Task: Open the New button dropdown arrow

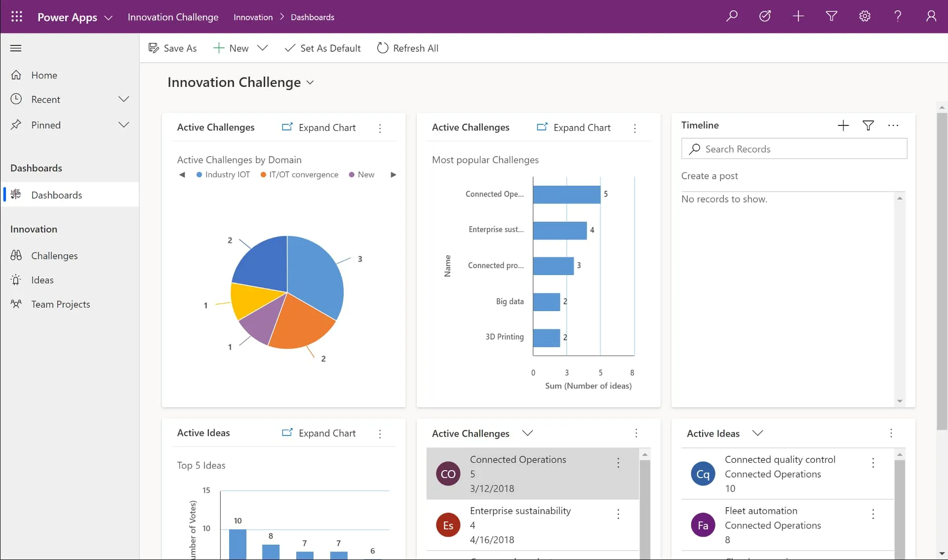Action: pos(263,48)
